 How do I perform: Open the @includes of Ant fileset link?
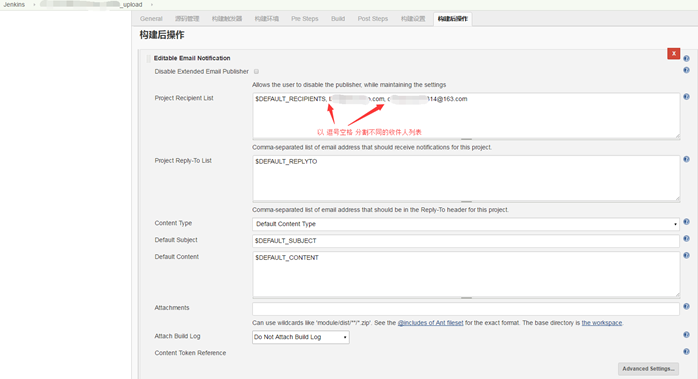(x=430, y=323)
